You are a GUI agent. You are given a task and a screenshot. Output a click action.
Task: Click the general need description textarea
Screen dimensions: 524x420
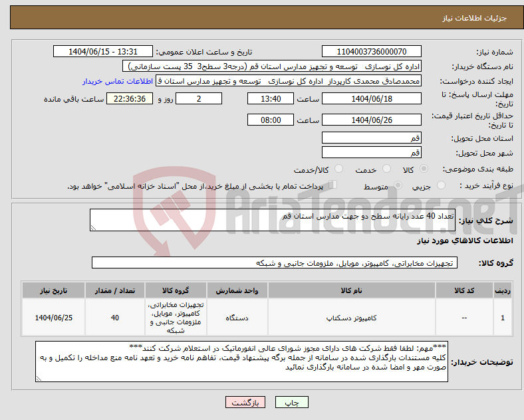coord(273,220)
